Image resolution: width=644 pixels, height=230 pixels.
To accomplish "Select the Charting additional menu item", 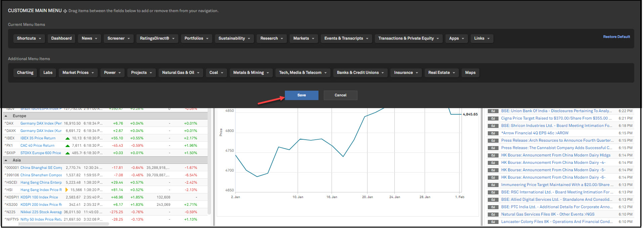I will 25,73.
